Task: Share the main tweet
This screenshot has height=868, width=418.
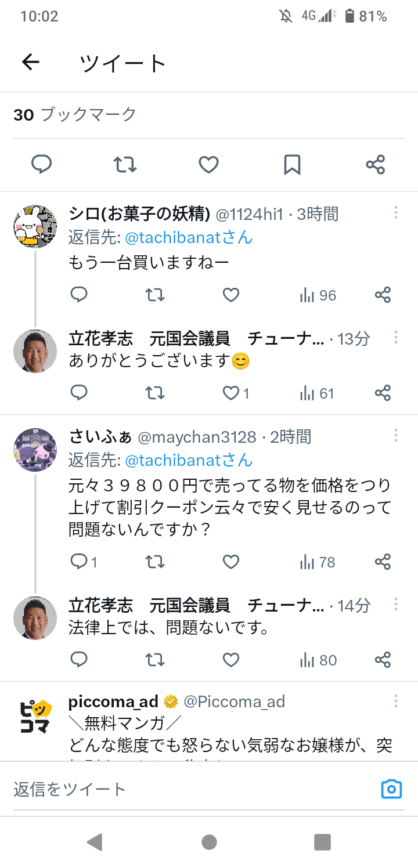Action: [x=376, y=165]
